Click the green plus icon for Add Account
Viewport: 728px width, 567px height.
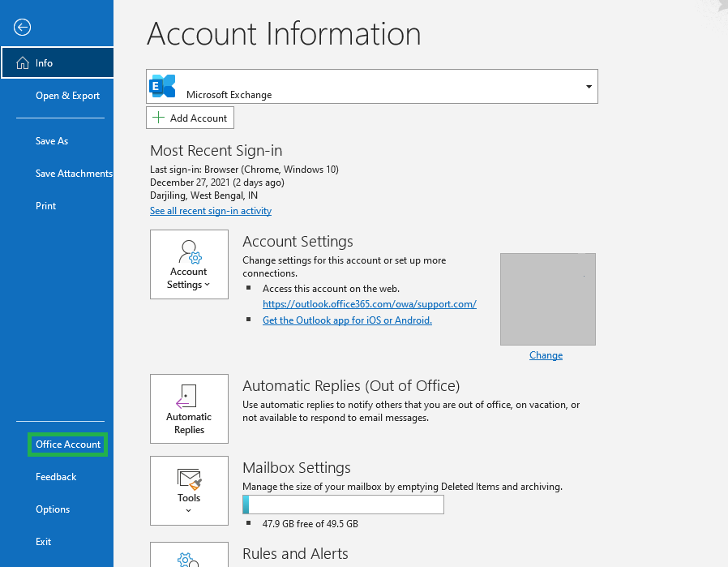(158, 117)
